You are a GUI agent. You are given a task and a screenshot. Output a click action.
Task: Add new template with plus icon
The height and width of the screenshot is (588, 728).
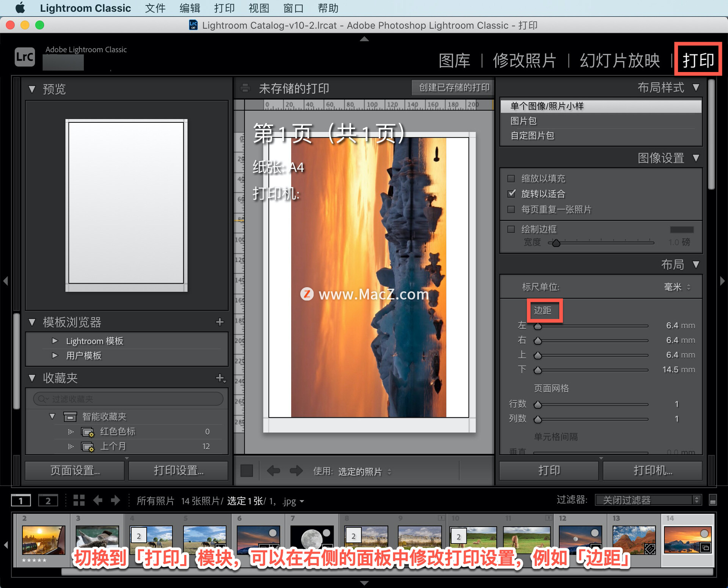[220, 322]
